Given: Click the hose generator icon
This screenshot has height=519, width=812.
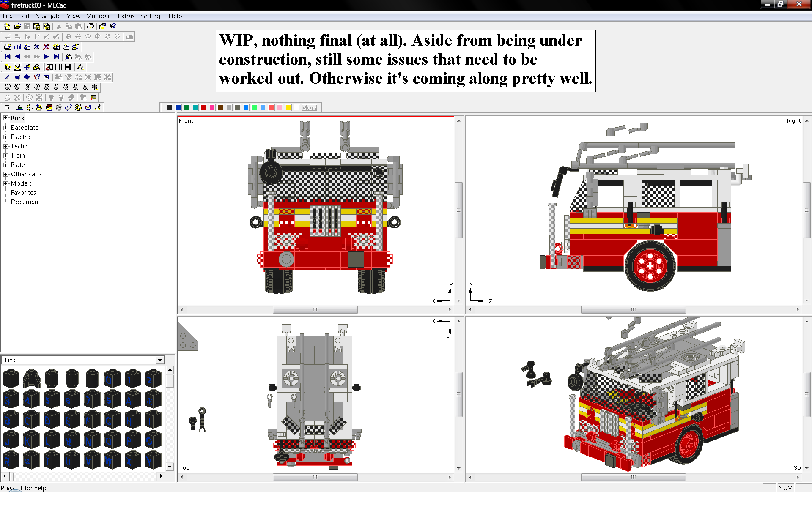Looking at the screenshot, I should point(78,107).
